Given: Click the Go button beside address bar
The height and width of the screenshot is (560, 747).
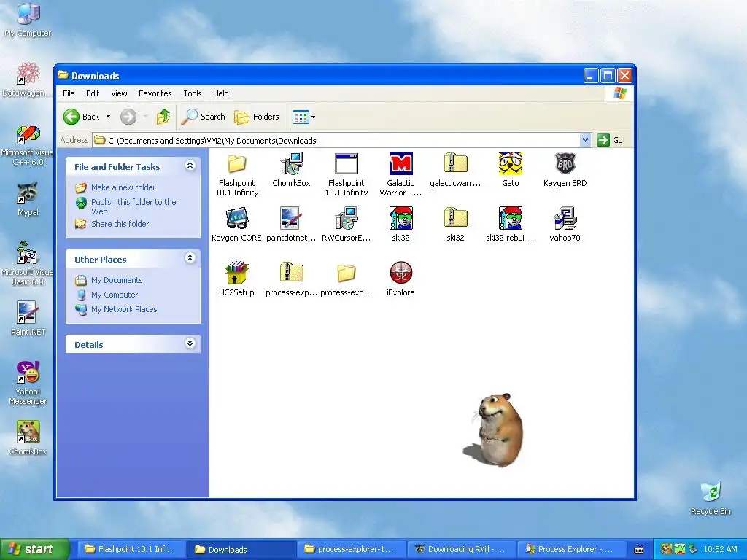Looking at the screenshot, I should (610, 140).
